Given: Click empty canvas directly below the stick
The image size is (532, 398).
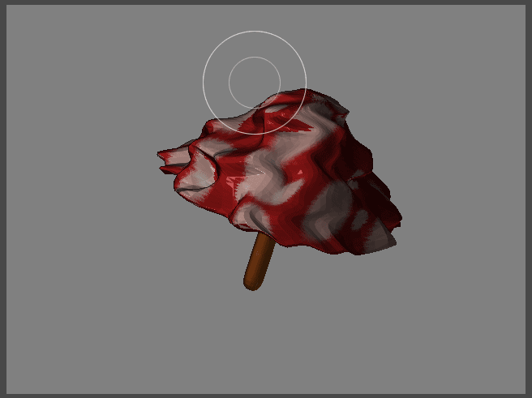Looking at the screenshot, I should (x=252, y=340).
